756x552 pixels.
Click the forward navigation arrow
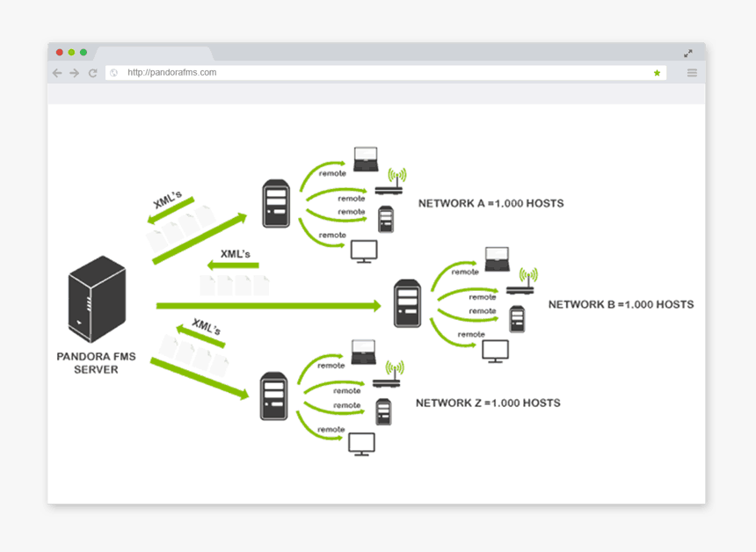(x=74, y=73)
